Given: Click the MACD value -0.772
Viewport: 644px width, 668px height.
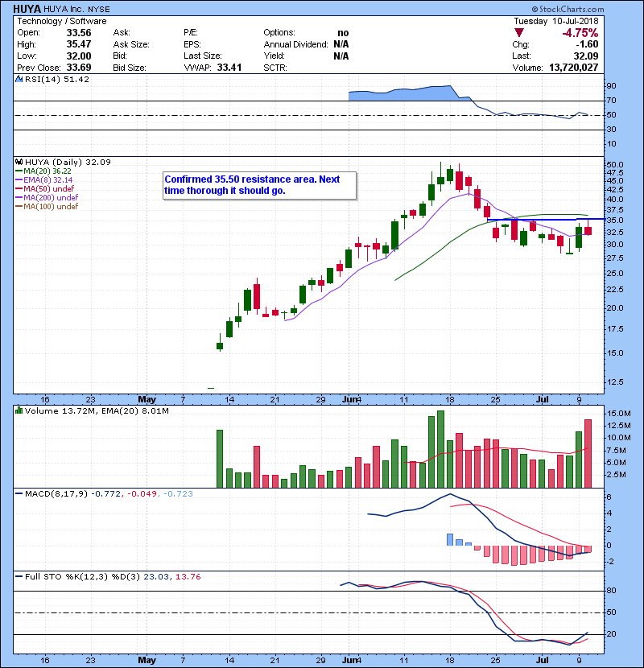Looking at the screenshot, I should pyautogui.click(x=105, y=494).
